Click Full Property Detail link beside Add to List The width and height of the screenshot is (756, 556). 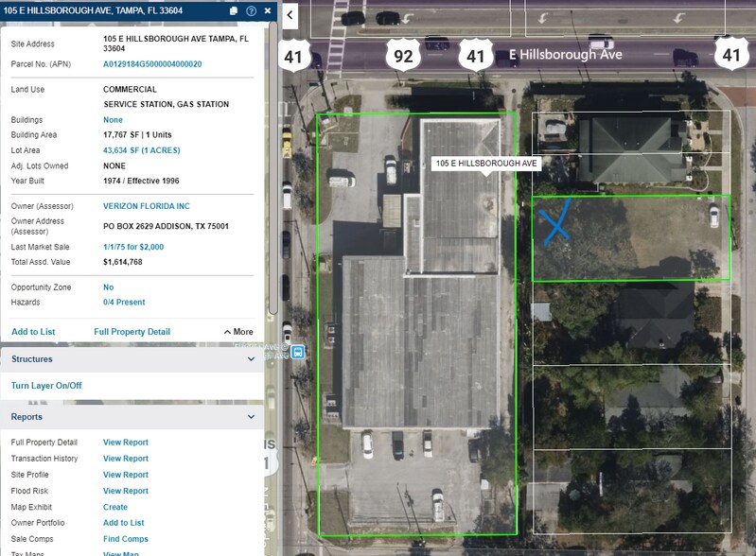(x=132, y=332)
